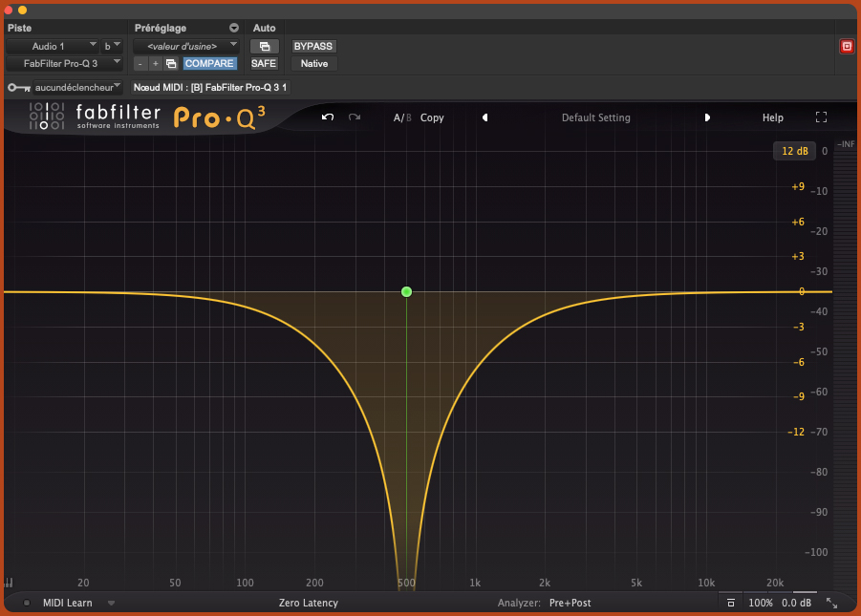
Task: Go to next preset with right arrow
Action: click(x=707, y=117)
